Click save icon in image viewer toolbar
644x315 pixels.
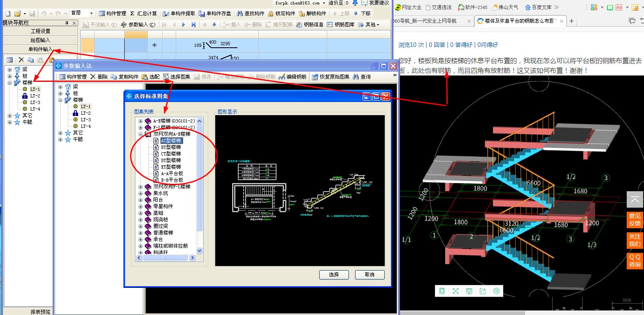[x=469, y=291]
